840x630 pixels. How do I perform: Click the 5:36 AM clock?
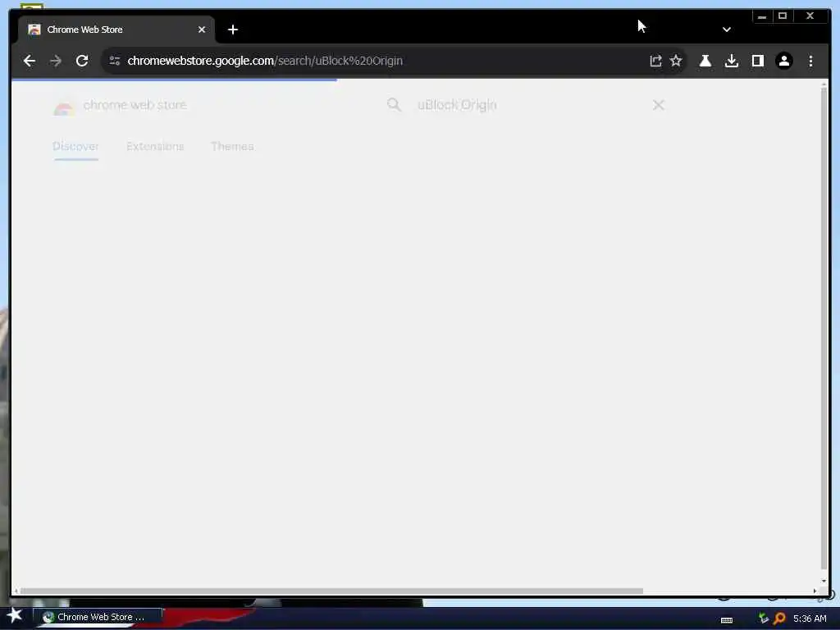pos(810,619)
